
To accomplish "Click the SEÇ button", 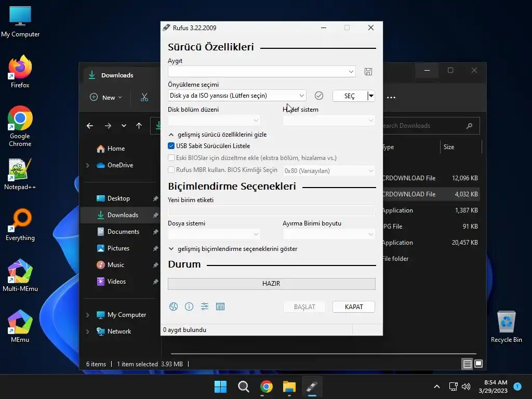I will 350,96.
